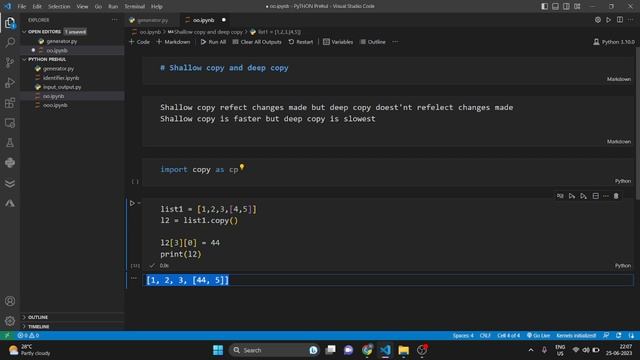Image resolution: width=640 pixels, height=360 pixels.
Task: Open input_output.py in file tree
Action: (x=62, y=87)
